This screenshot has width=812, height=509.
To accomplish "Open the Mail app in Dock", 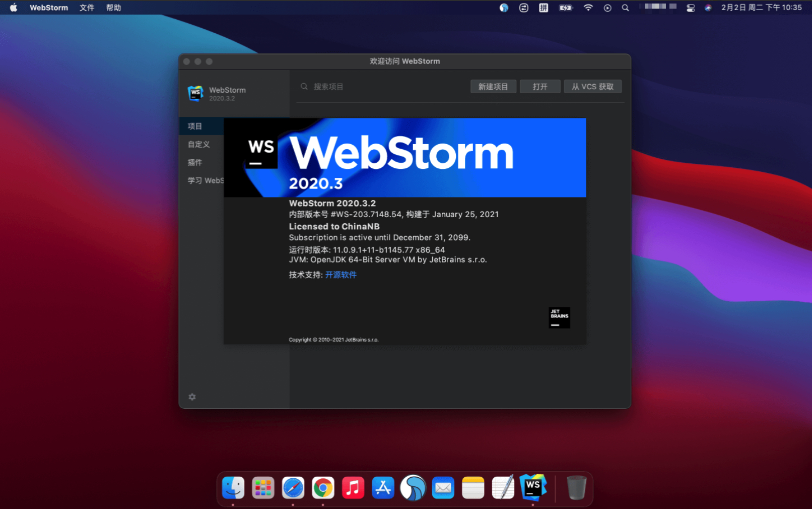I will 443,488.
